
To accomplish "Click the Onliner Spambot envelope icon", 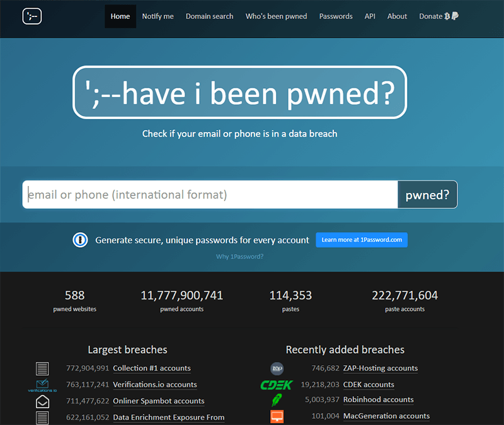I will tap(42, 401).
